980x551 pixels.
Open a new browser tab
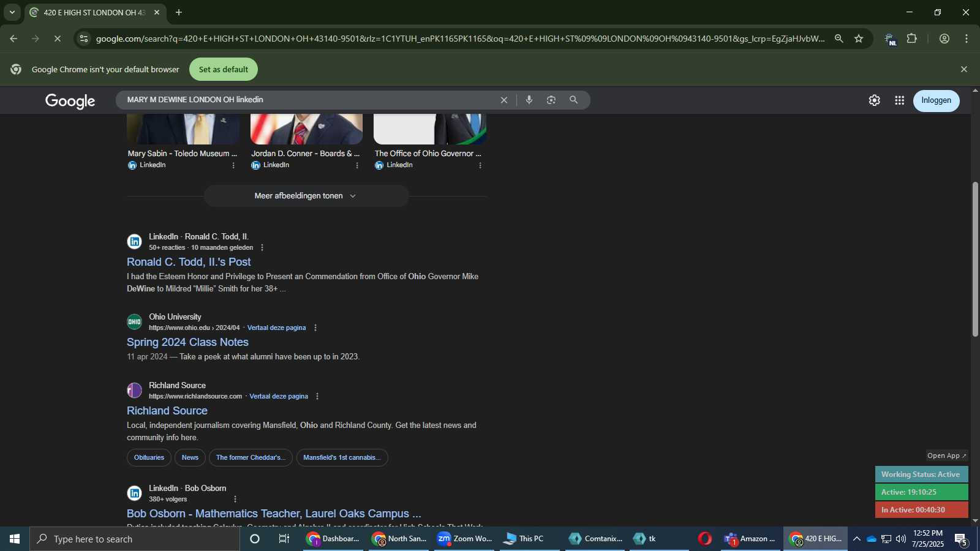[x=179, y=12]
